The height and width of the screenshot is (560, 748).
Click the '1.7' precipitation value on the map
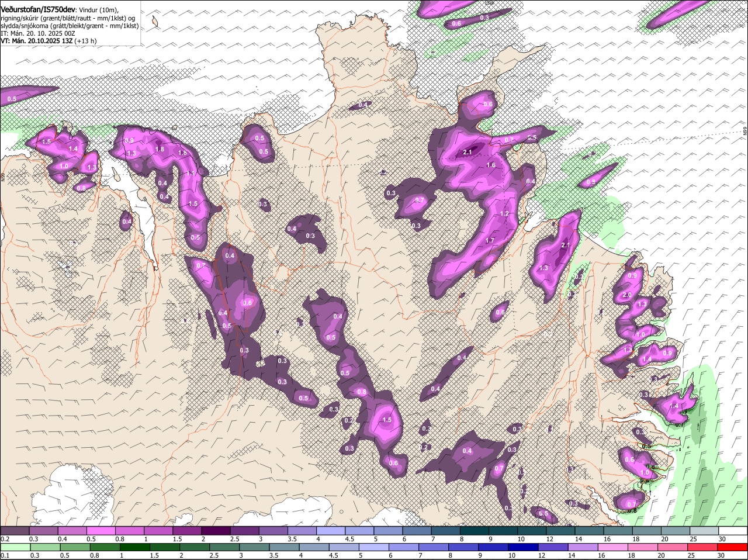pyautogui.click(x=490, y=240)
